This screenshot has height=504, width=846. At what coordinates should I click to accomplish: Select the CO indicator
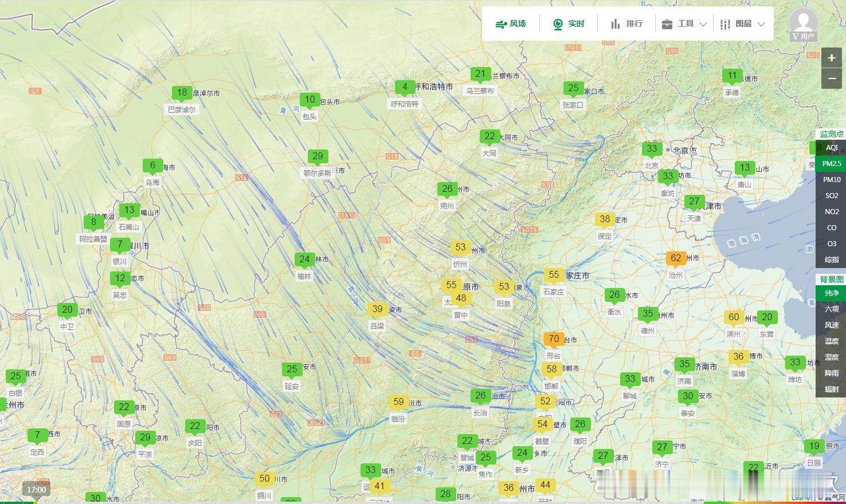(832, 228)
